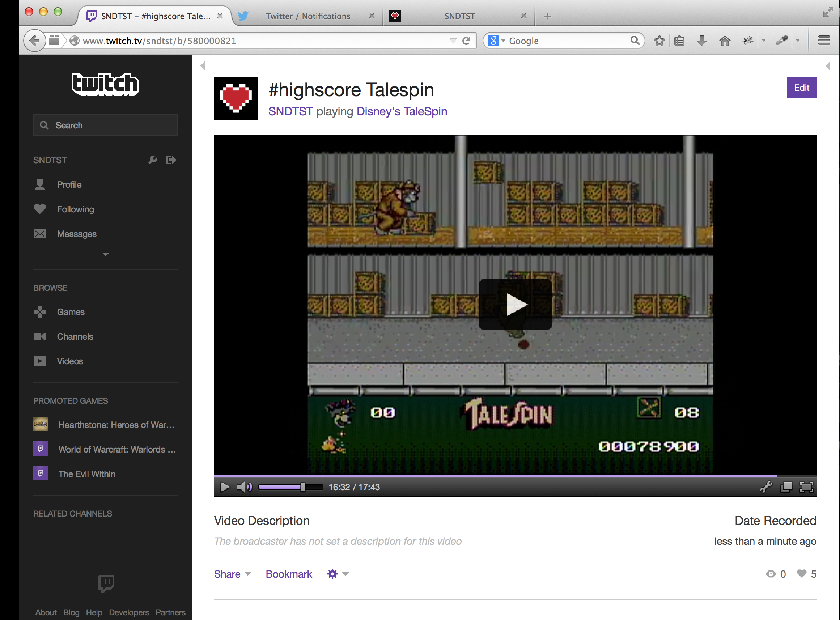The image size is (840, 620).
Task: Click the video volume slider
Action: pyautogui.click(x=290, y=487)
